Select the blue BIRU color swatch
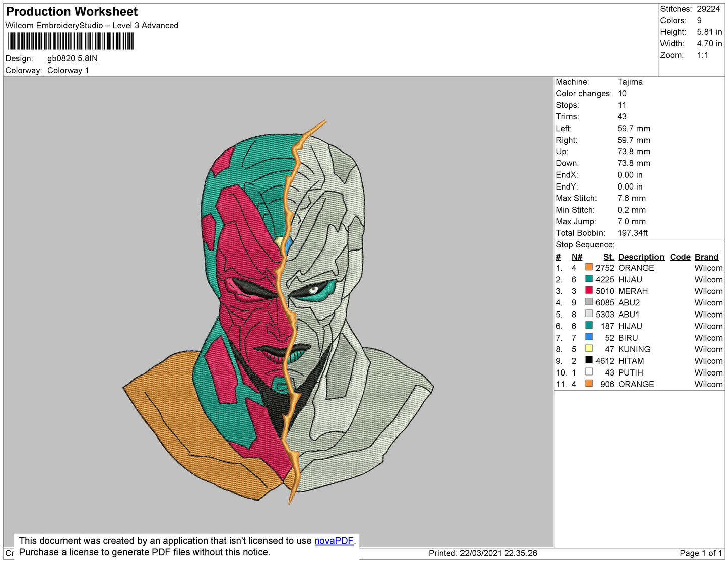Screen dimensions: 728x563 589,337
